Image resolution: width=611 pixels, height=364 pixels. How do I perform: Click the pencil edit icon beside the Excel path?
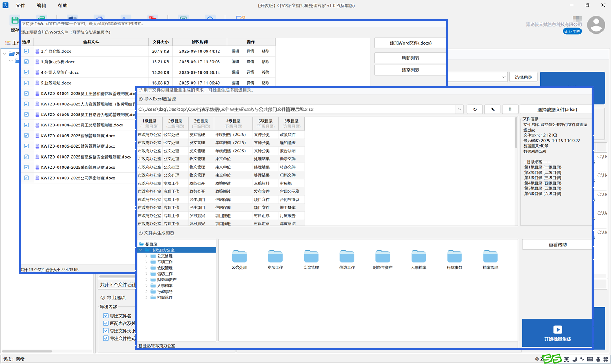point(492,110)
